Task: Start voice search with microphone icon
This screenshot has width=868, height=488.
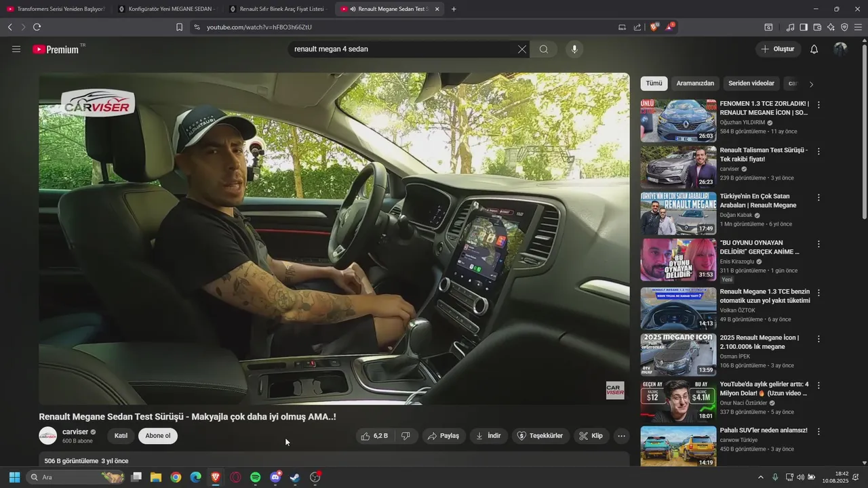Action: click(574, 49)
